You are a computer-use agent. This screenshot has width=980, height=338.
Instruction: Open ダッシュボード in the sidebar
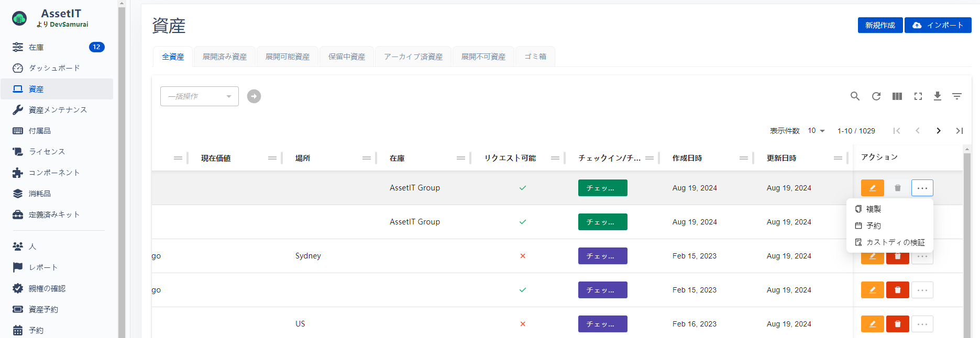point(54,68)
